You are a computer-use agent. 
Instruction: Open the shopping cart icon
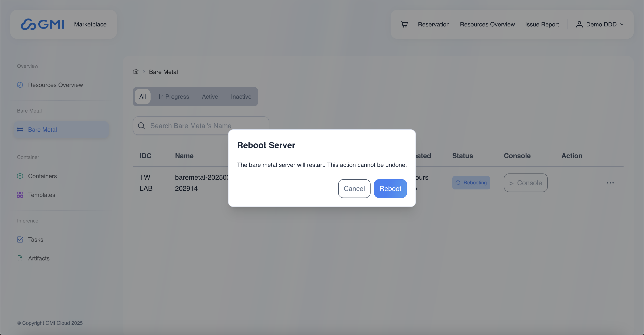pyautogui.click(x=404, y=24)
